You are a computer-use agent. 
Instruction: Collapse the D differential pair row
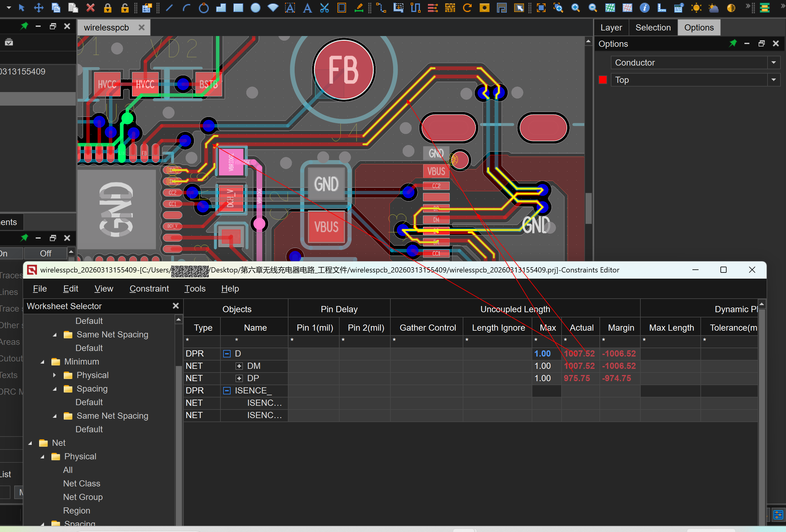coord(227,354)
